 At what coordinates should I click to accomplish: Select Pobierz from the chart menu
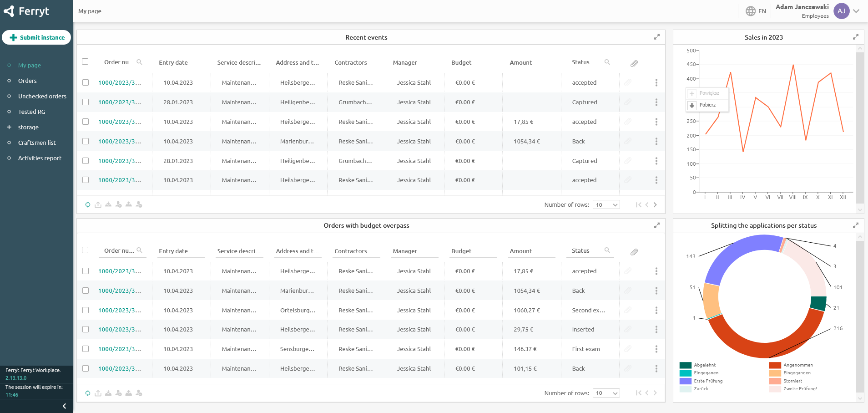(x=707, y=105)
